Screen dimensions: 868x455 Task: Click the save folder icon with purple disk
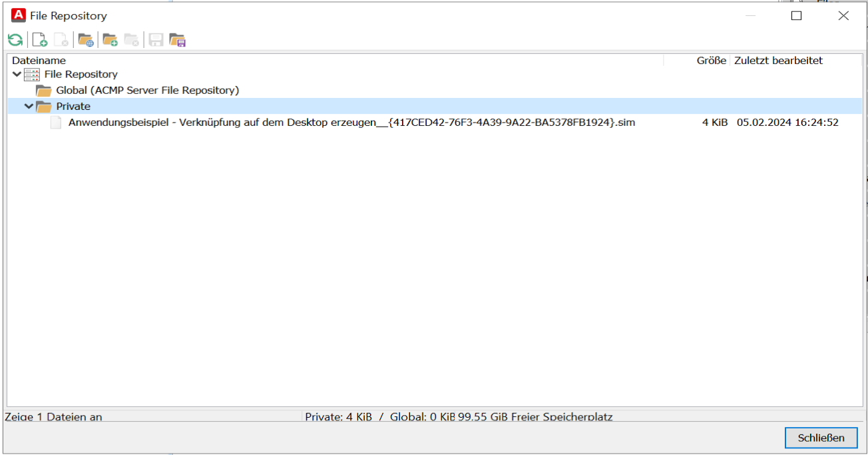point(177,39)
